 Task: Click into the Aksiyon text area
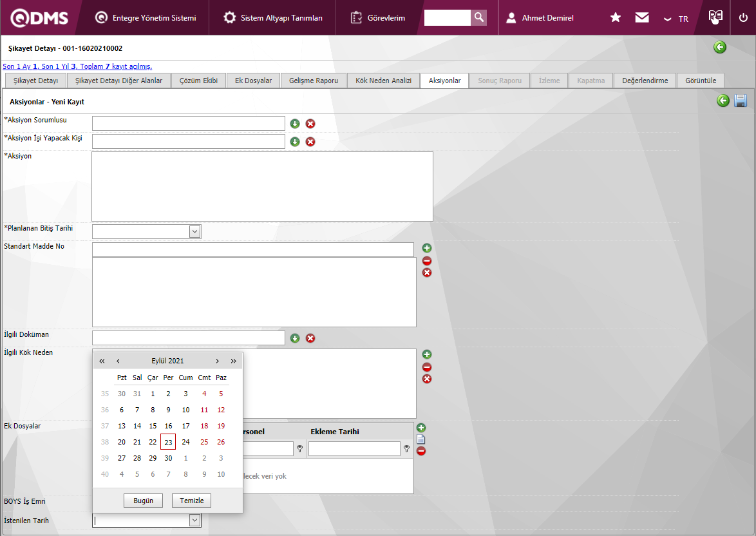tap(262, 186)
